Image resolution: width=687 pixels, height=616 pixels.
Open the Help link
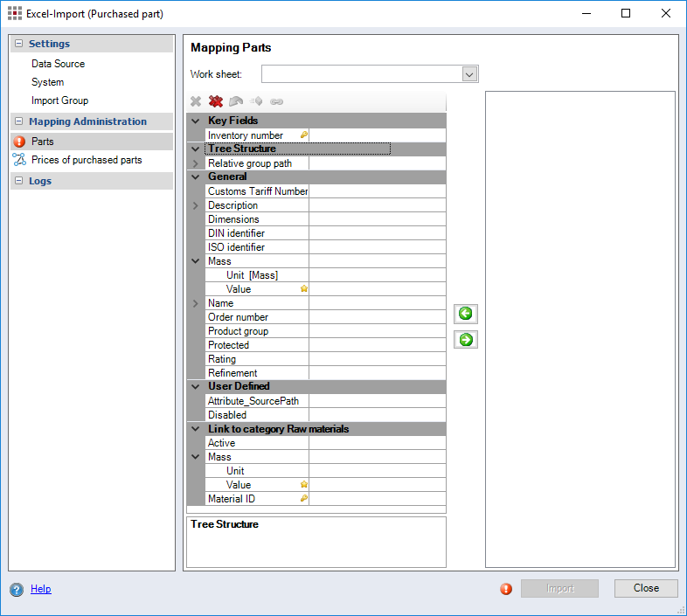click(40, 589)
